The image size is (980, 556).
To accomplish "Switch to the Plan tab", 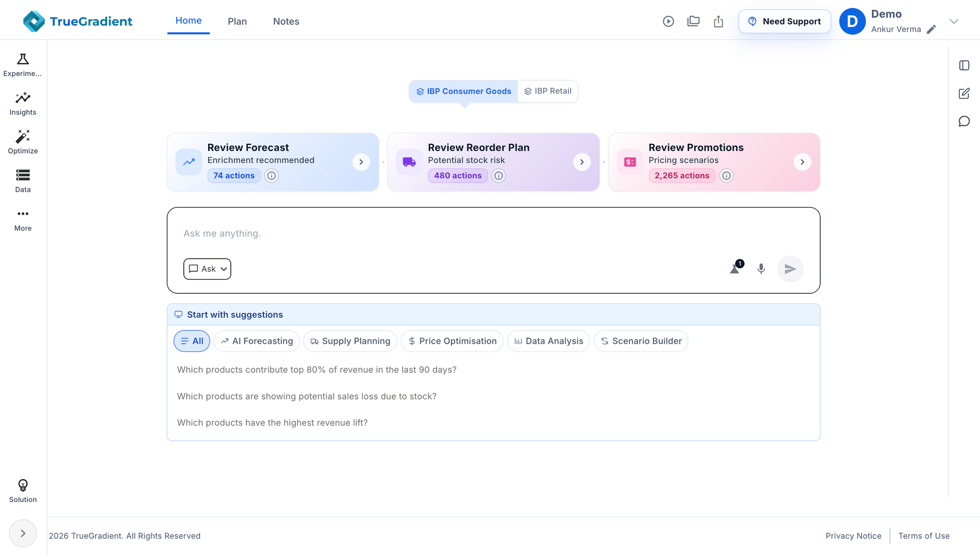I will click(237, 21).
